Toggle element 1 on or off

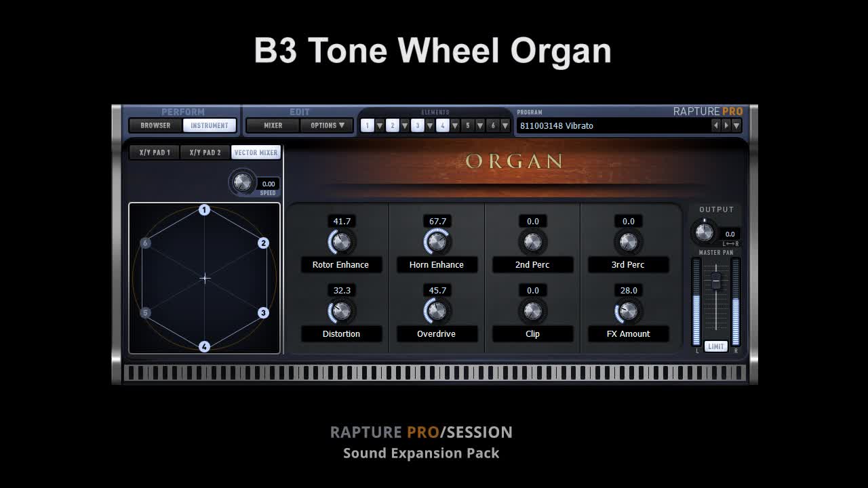pyautogui.click(x=367, y=125)
